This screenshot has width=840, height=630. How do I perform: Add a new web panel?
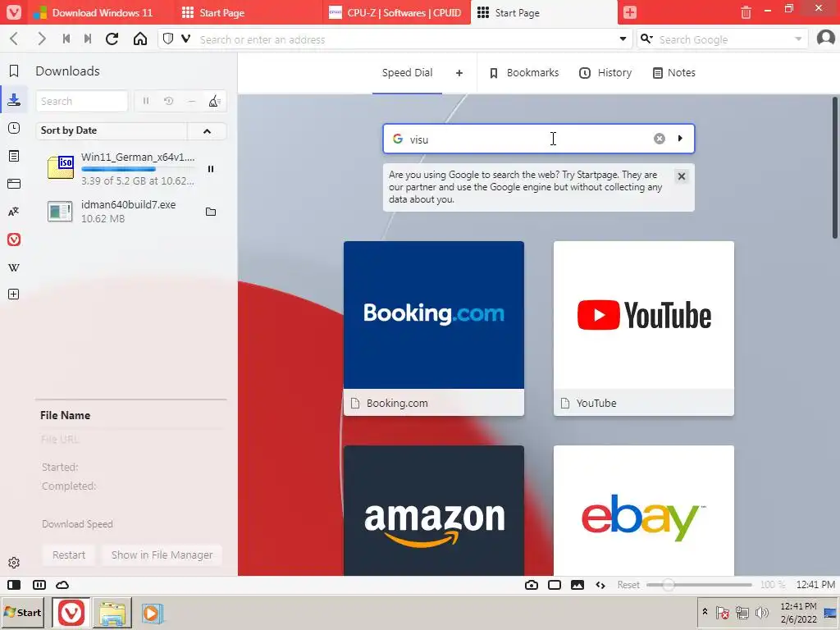tap(14, 294)
